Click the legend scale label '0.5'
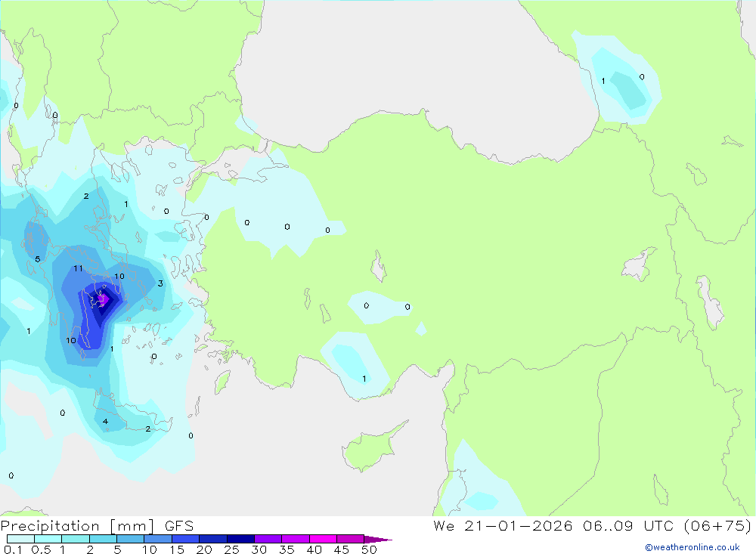 [41, 549]
